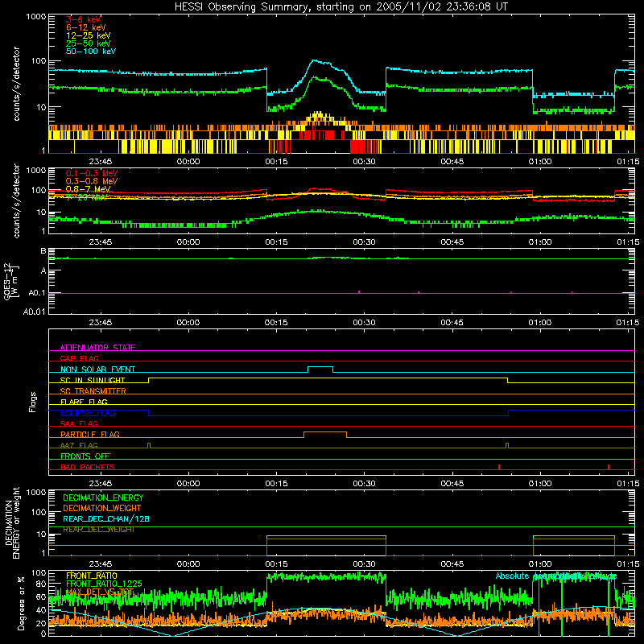The image size is (644, 644).
Task: Click the REAR_DEC_WEIGHT legend label
Action: point(98,530)
